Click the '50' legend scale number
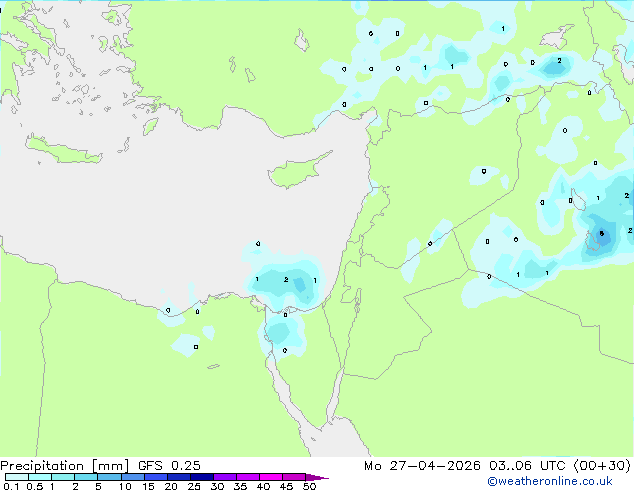 pos(309,486)
